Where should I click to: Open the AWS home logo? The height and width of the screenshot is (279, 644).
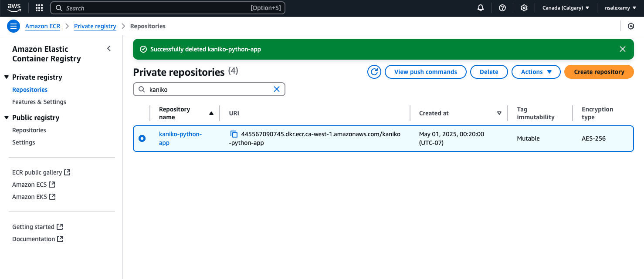(14, 8)
